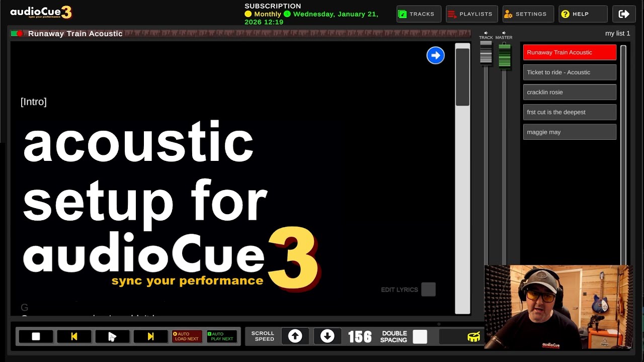Image resolution: width=644 pixels, height=362 pixels.
Task: Adjust the Master volume fader
Action: 504,56
